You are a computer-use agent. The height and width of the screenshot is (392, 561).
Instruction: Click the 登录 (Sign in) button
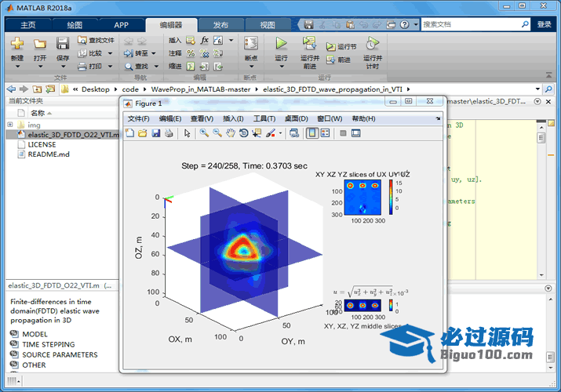click(544, 24)
